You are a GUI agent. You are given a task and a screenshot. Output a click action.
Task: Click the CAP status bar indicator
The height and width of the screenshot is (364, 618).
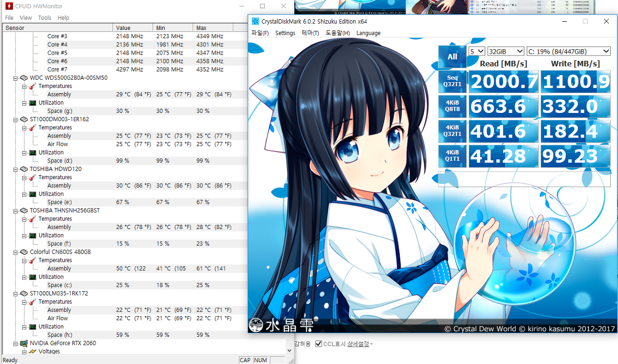coord(245,360)
